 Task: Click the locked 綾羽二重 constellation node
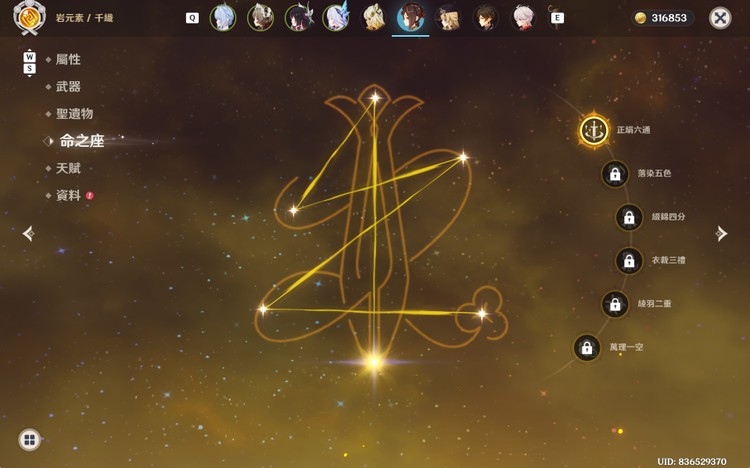[x=615, y=304]
